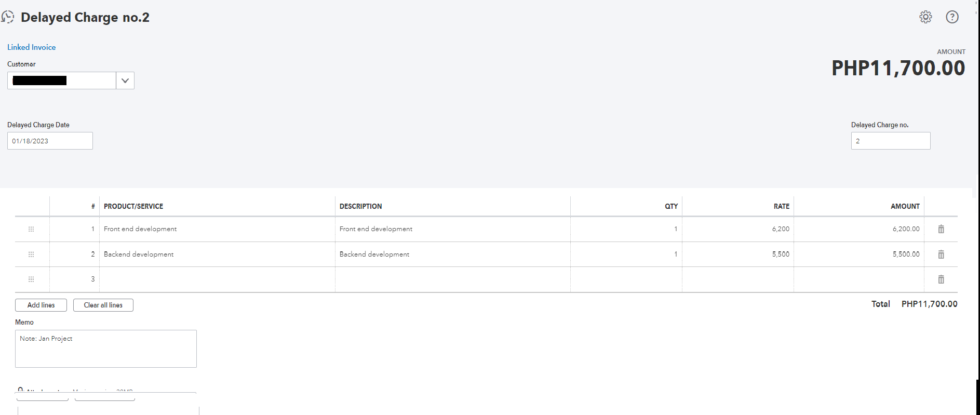980x415 pixels.
Task: Grab the drag handle for line 1
Action: click(31, 229)
